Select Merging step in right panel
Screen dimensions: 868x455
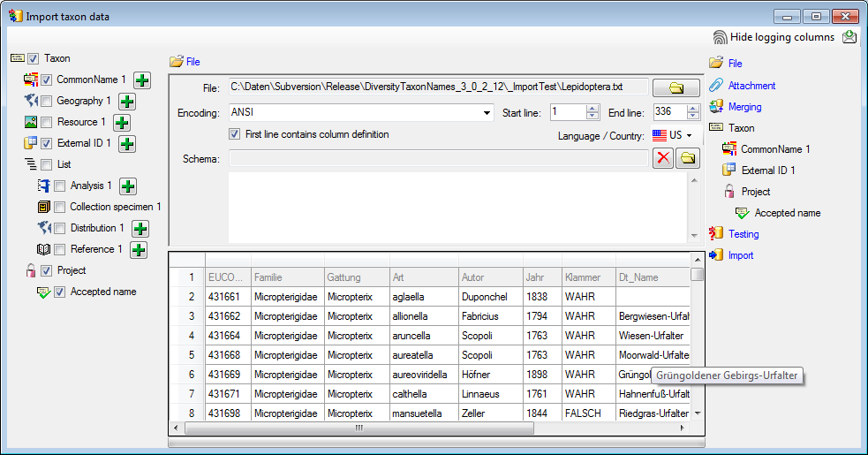click(x=744, y=107)
